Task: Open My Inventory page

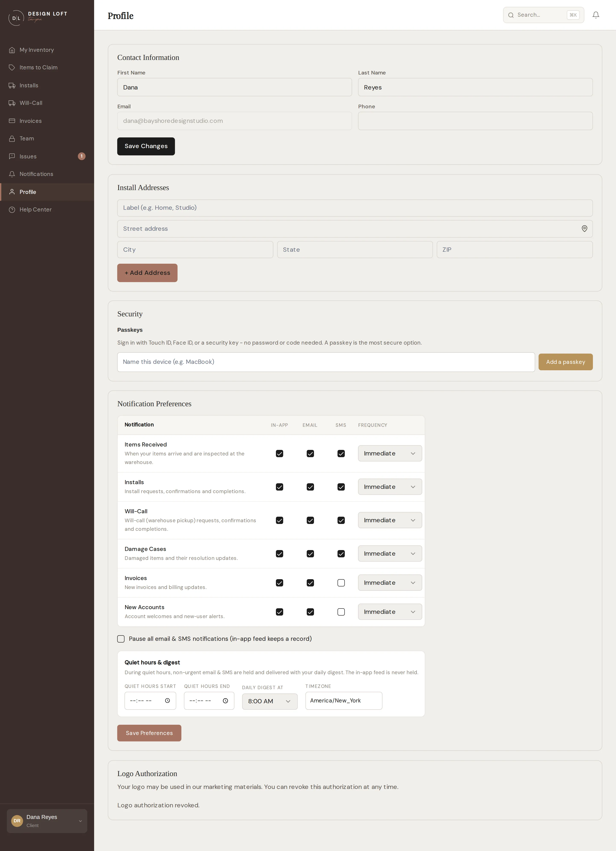Action: [x=47, y=50]
